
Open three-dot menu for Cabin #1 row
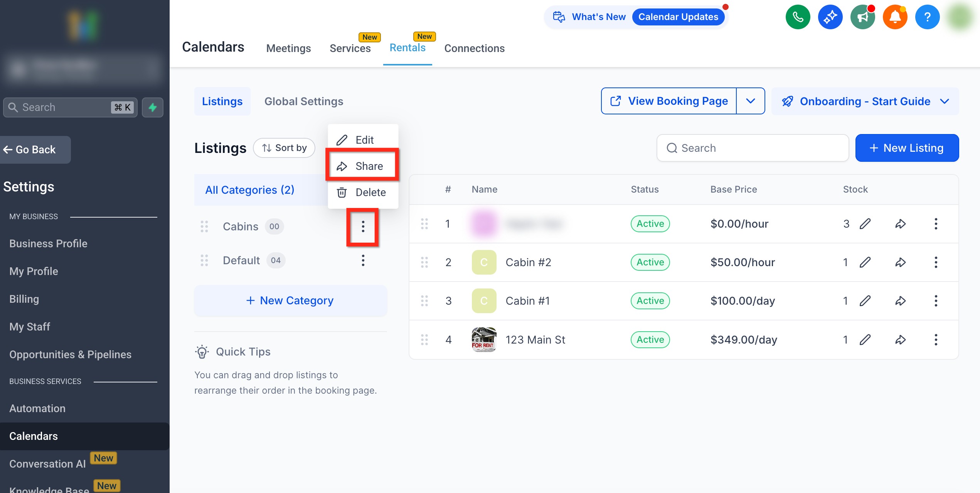[x=936, y=301]
